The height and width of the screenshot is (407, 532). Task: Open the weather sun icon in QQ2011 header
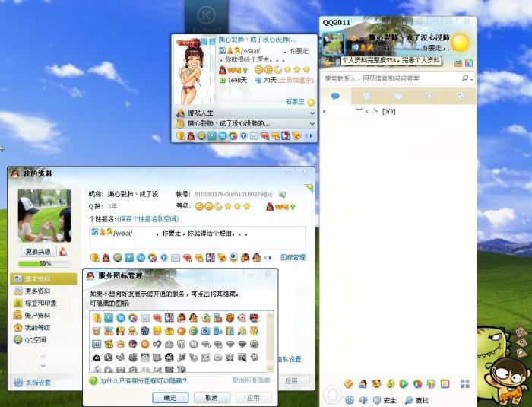click(461, 42)
